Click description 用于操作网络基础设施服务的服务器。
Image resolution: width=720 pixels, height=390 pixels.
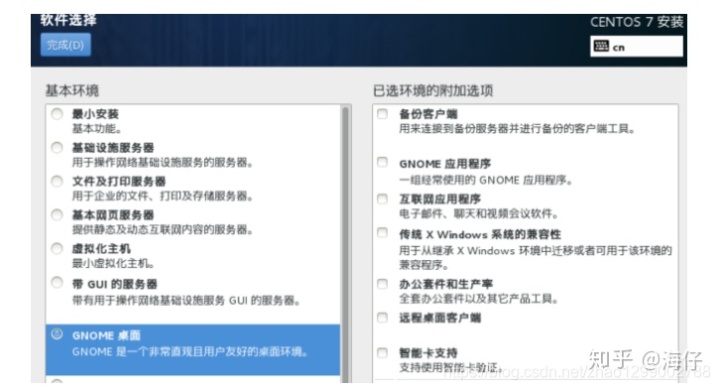coord(163,162)
